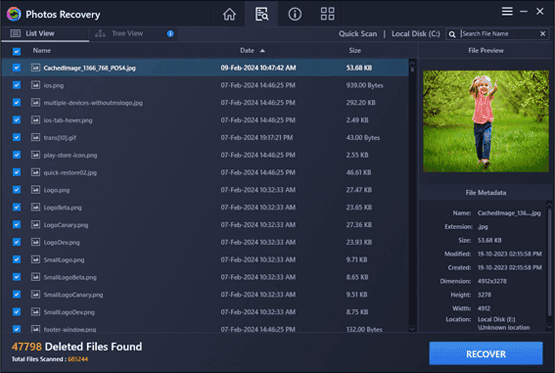Click file icon for LogoBeta.png

[x=35, y=207]
